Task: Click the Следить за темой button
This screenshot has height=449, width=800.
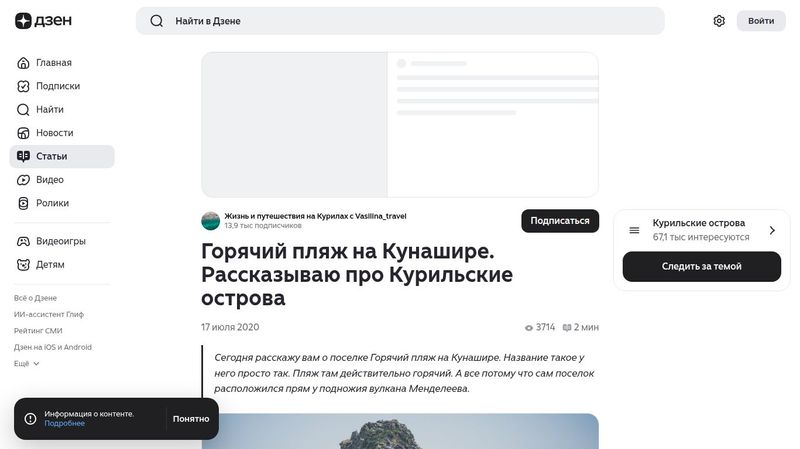Action: pos(702,266)
